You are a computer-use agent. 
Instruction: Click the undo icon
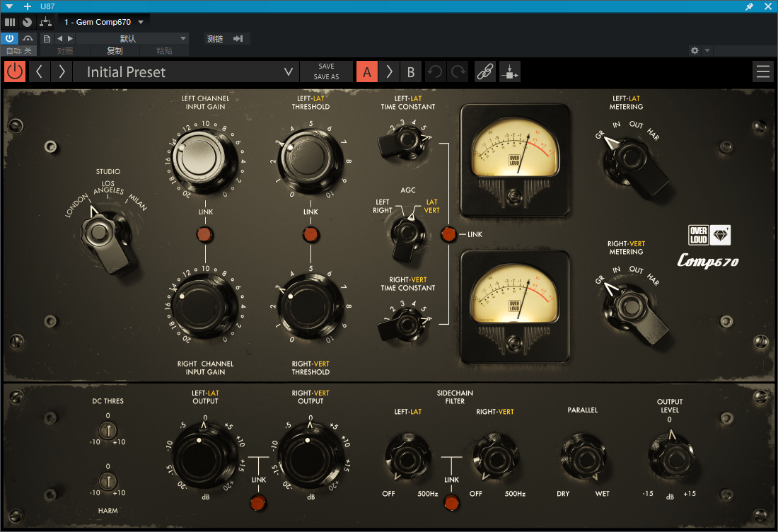(x=435, y=72)
